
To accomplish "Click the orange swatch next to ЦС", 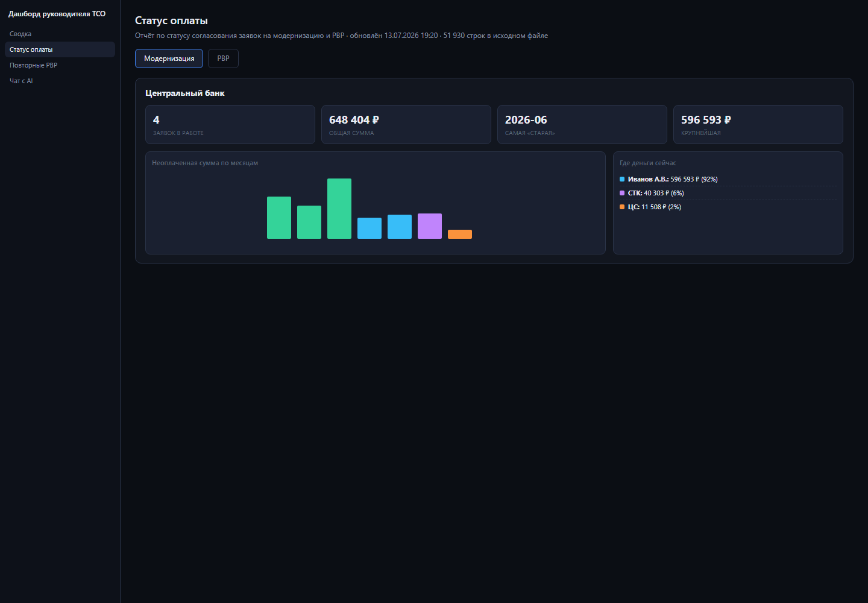I will point(622,207).
